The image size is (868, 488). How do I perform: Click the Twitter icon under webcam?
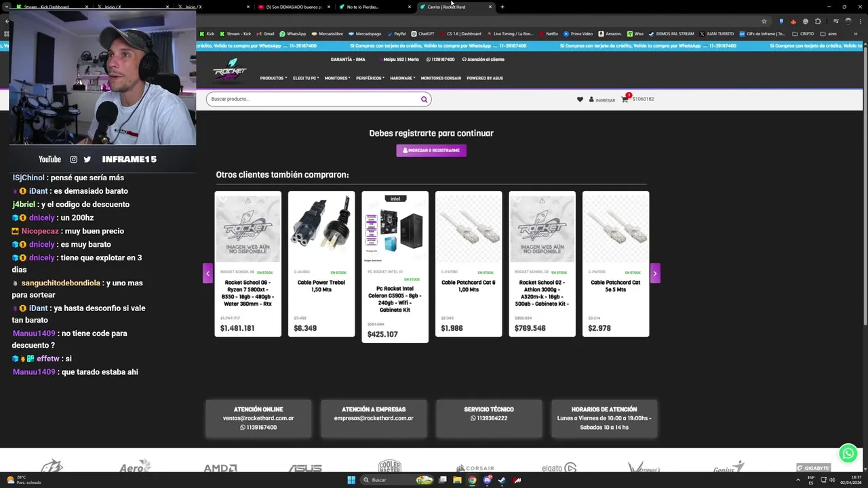tap(87, 159)
